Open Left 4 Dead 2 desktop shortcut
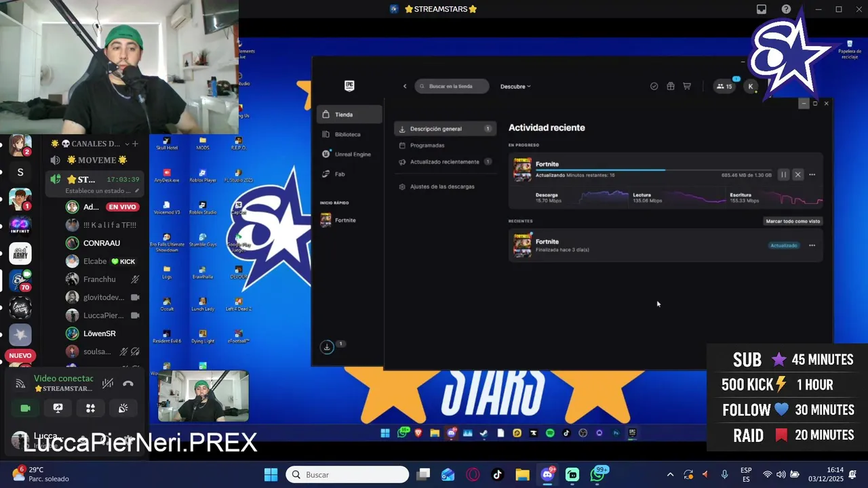Image resolution: width=868 pixels, height=488 pixels. [238, 304]
